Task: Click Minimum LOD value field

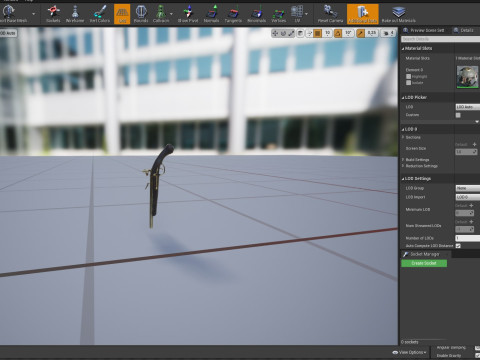Action: 464,213
